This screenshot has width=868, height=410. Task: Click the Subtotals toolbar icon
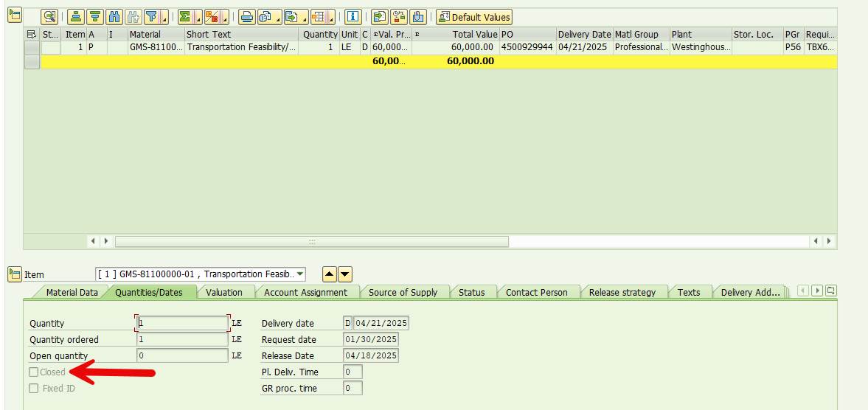[212, 17]
